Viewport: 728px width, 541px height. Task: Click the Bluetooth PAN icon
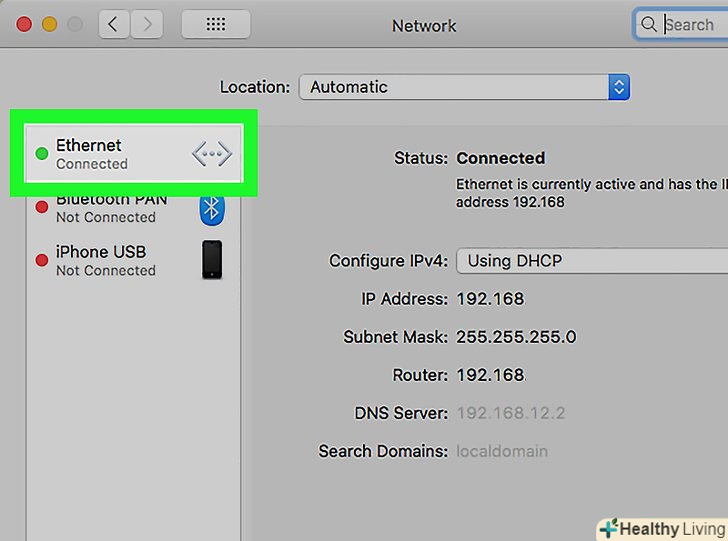[x=211, y=208]
